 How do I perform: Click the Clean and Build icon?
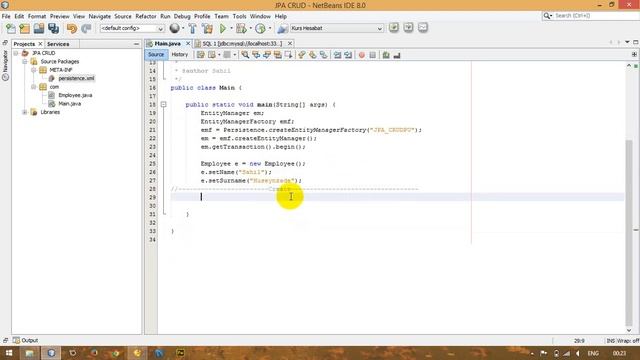(x=207, y=28)
